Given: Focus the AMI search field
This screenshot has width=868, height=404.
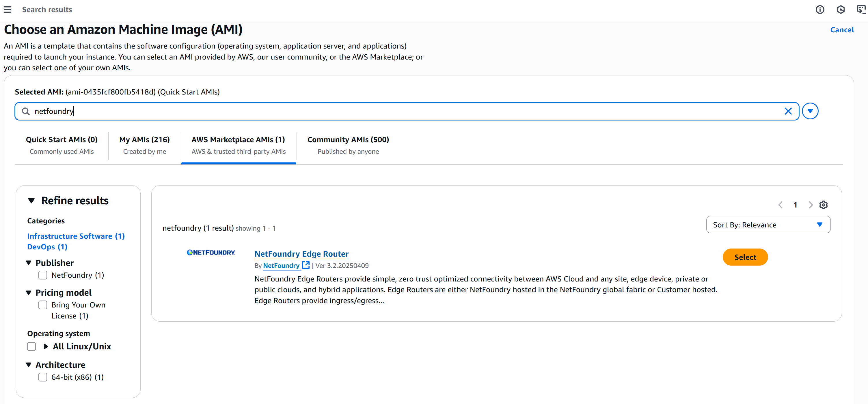Looking at the screenshot, I should (407, 111).
